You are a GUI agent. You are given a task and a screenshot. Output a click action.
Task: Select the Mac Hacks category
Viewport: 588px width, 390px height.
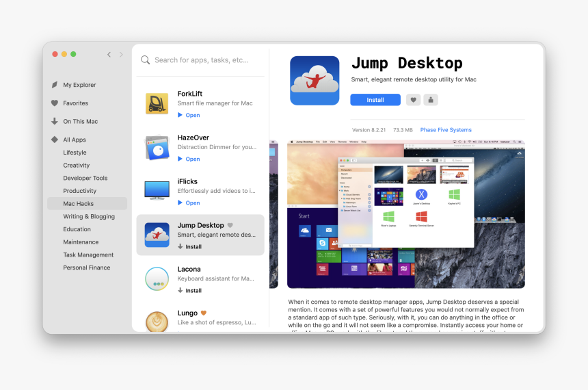87,203
